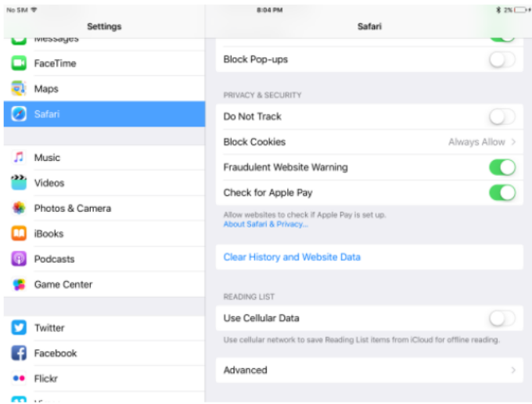Tap the FaceTime app icon
532x404 pixels.
point(20,63)
